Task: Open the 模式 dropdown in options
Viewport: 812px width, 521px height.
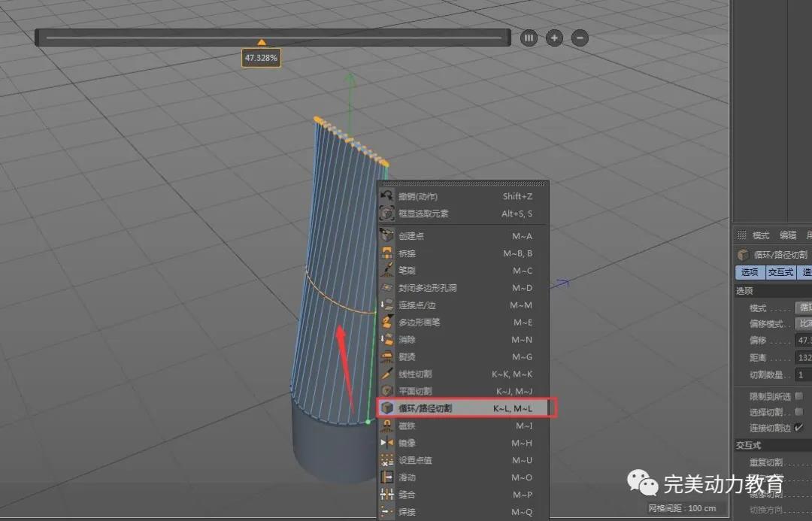Action: 803,307
